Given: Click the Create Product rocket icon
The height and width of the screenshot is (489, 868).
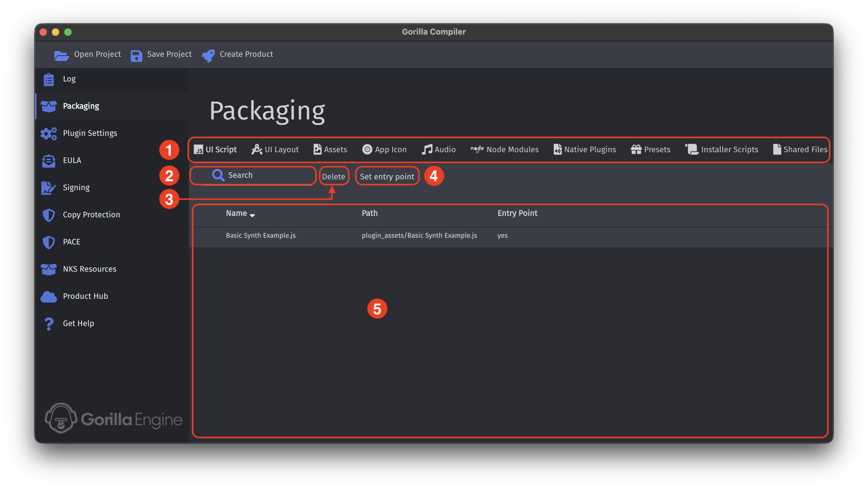Looking at the screenshot, I should click(208, 55).
